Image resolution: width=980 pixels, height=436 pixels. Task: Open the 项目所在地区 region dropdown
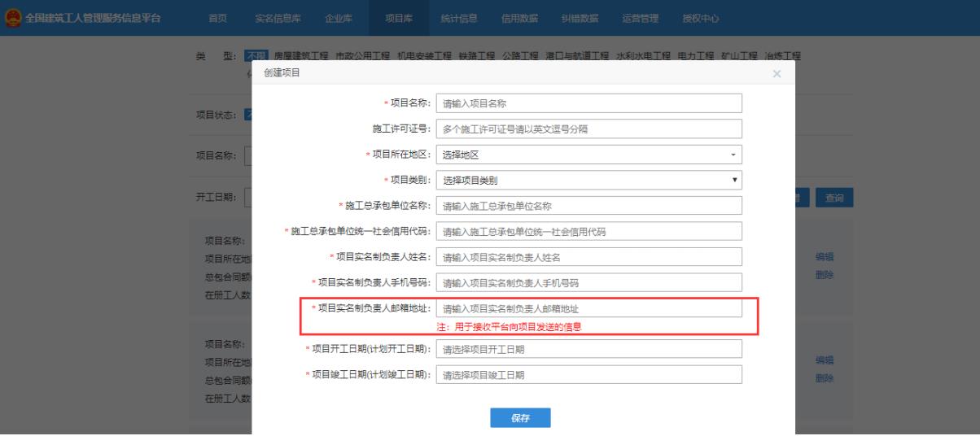[589, 155]
